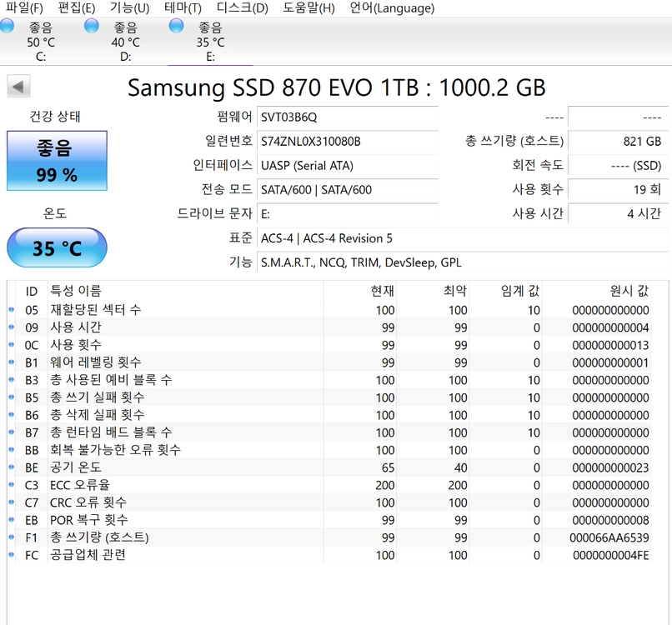Select drive D: status circle icon
Viewport: 672px width, 625px height.
[x=91, y=26]
